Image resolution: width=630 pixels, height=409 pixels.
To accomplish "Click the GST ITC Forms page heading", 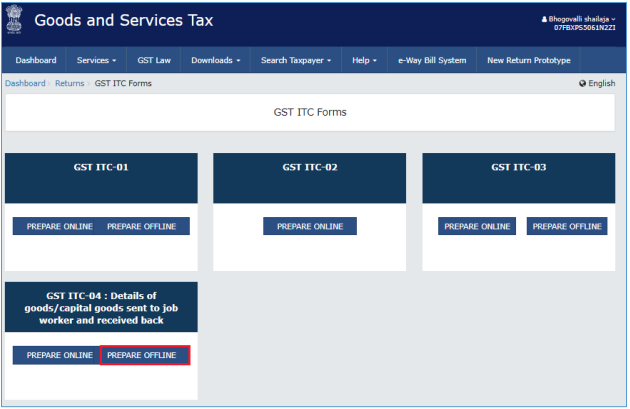I will (x=310, y=112).
